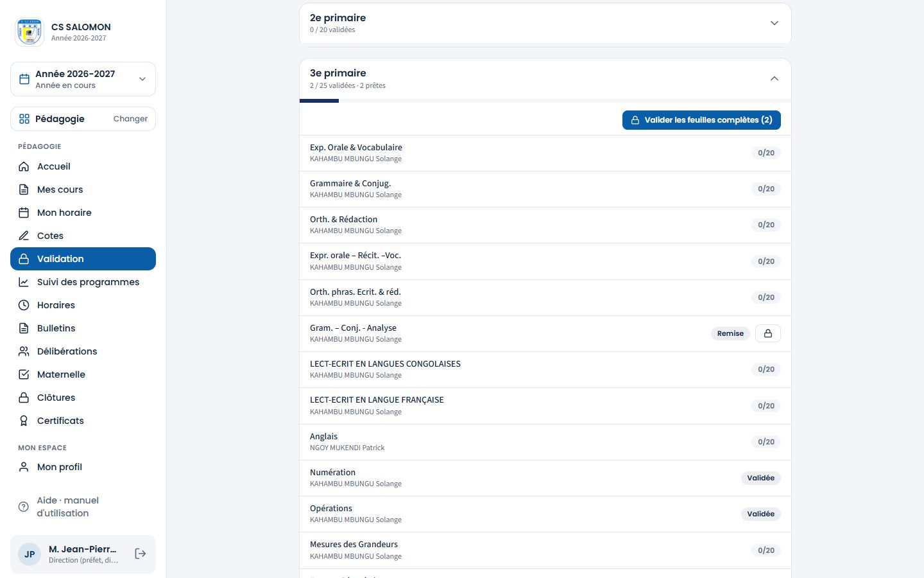Click the logout icon beside M. Jean-Pierr...

[141, 554]
